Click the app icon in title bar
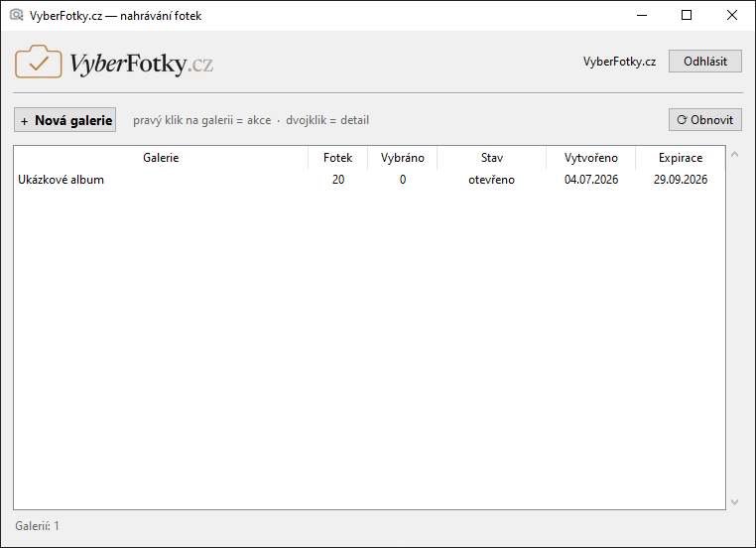 (17, 15)
